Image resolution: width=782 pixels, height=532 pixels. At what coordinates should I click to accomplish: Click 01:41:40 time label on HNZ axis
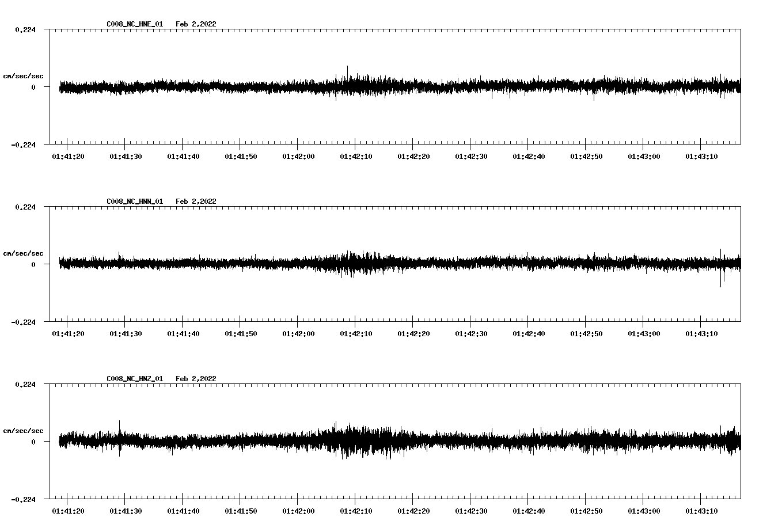183,511
